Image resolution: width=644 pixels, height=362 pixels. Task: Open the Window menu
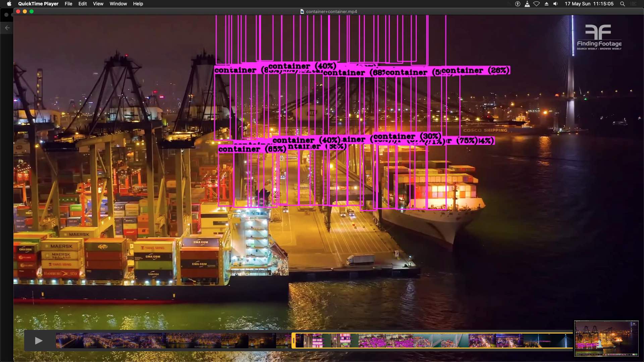coord(118,4)
